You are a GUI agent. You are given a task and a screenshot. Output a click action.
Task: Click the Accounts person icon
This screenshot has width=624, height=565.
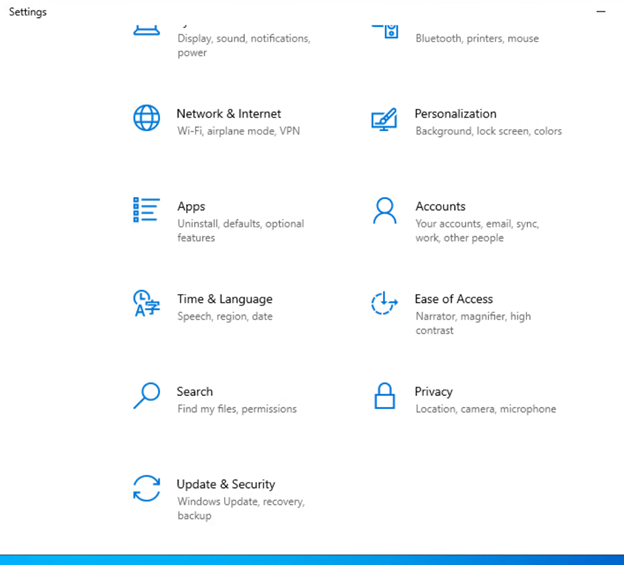tap(384, 210)
